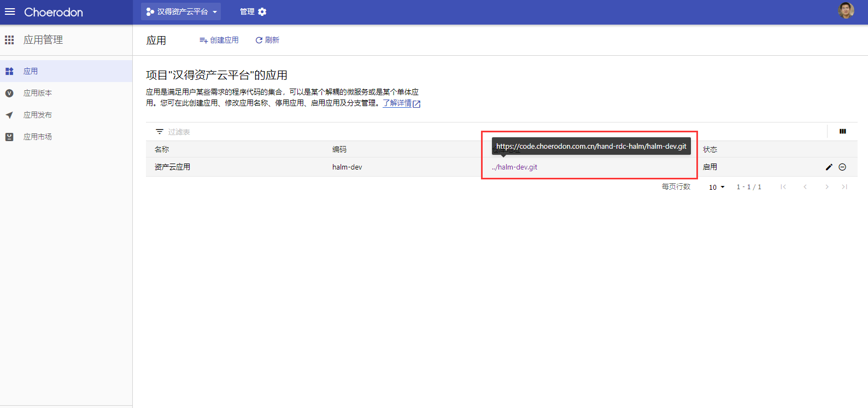Go to the next page
The width and height of the screenshot is (868, 408).
click(827, 187)
